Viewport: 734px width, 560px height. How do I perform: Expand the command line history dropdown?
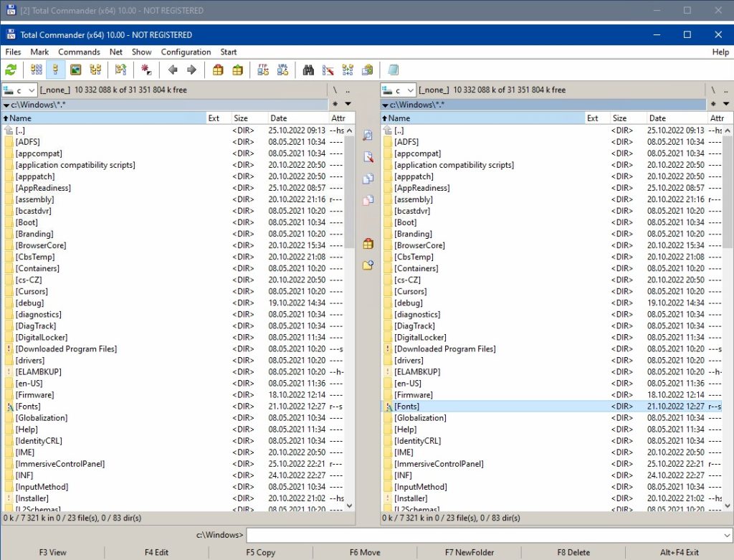pos(727,535)
